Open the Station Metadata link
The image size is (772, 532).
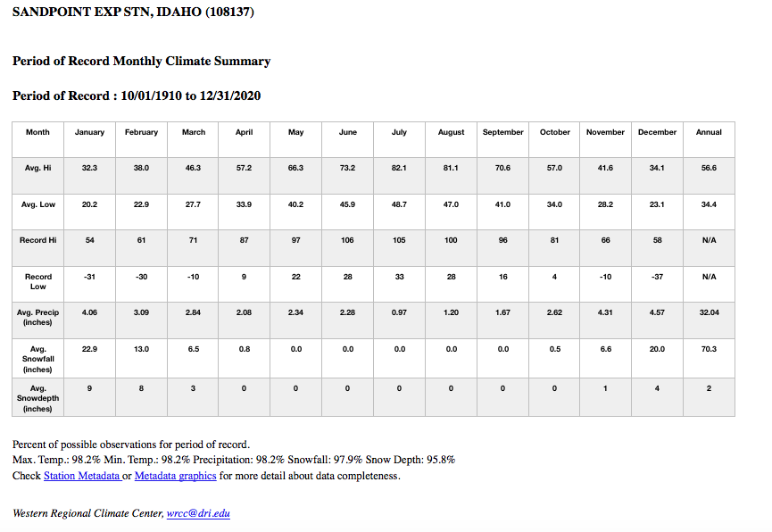82,476
